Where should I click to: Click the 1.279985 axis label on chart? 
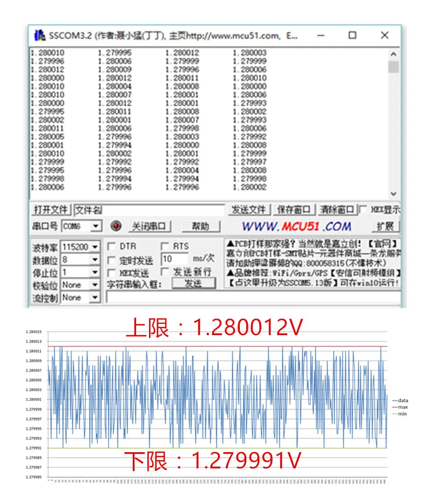(34, 477)
